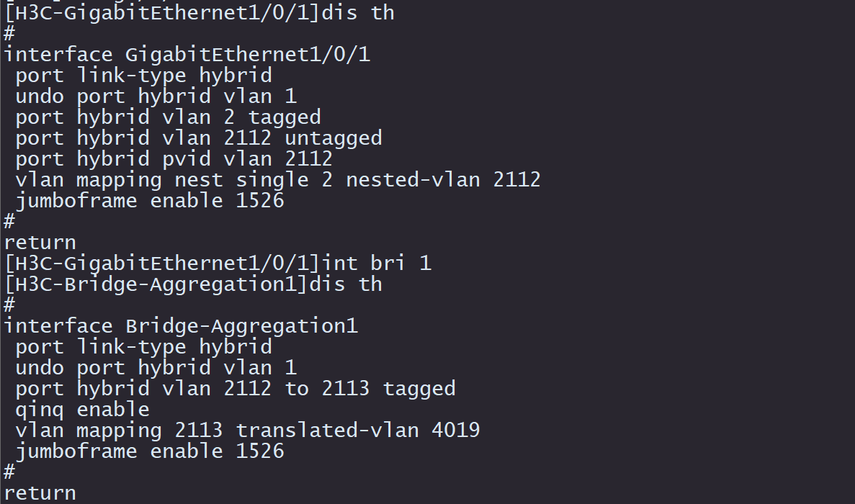Screen dimensions: 855x504
Task: Click the last "return" line at the bottom
Action: coord(40,493)
